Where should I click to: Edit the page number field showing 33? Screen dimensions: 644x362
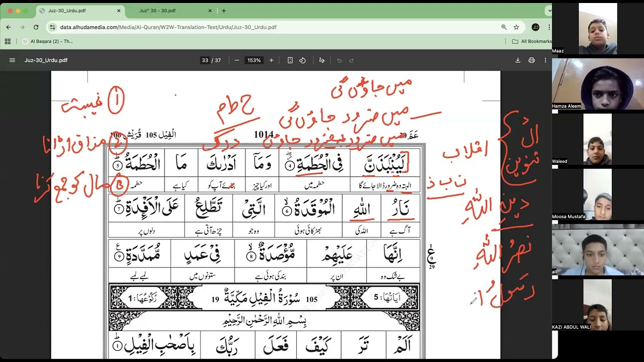[205, 60]
